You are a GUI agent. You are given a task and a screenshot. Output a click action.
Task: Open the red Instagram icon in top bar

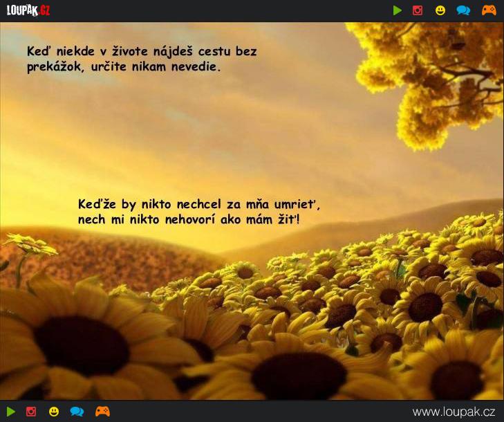418,10
